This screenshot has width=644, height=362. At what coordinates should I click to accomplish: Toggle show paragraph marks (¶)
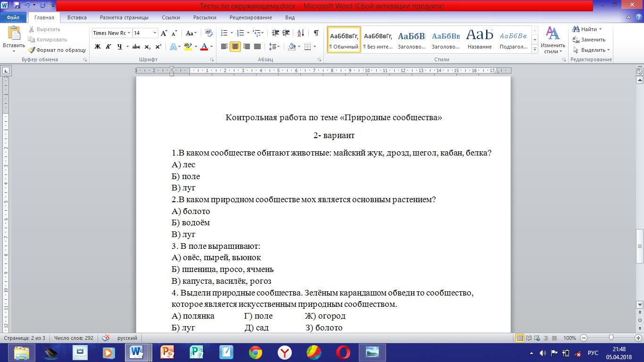coord(316,33)
